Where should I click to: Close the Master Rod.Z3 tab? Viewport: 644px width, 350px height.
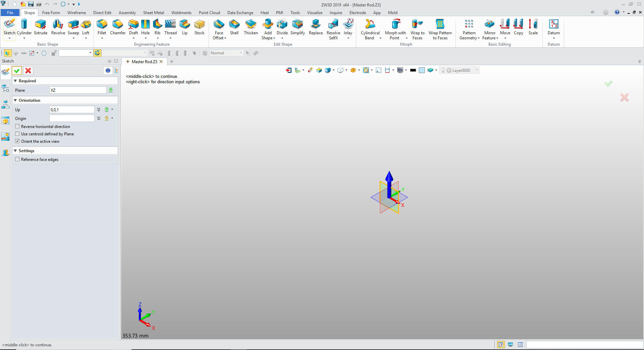click(x=161, y=61)
